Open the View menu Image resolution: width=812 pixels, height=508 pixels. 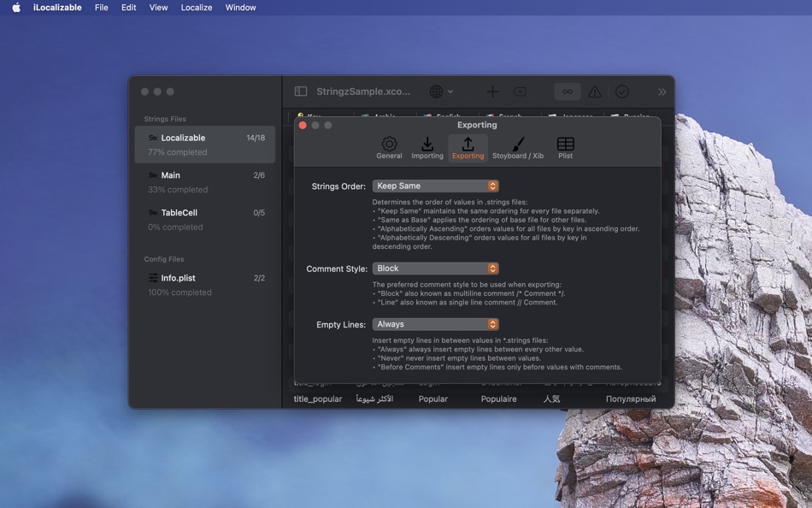click(158, 7)
